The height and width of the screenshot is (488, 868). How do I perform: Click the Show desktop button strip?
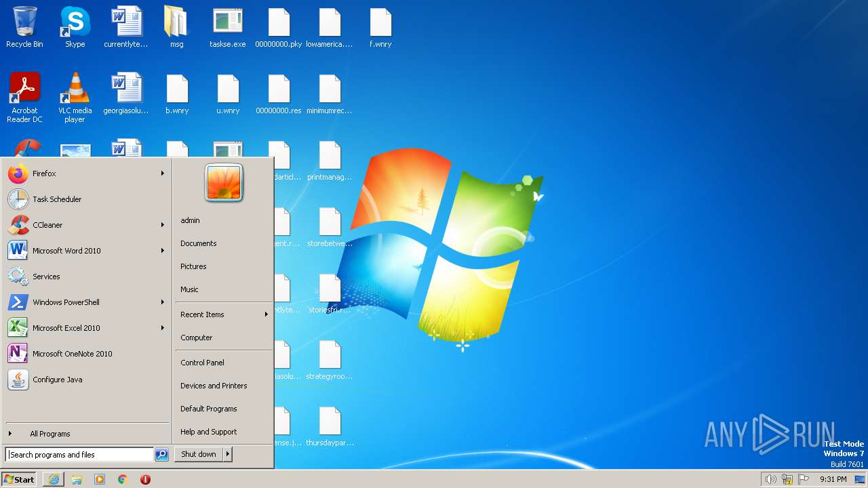860,479
